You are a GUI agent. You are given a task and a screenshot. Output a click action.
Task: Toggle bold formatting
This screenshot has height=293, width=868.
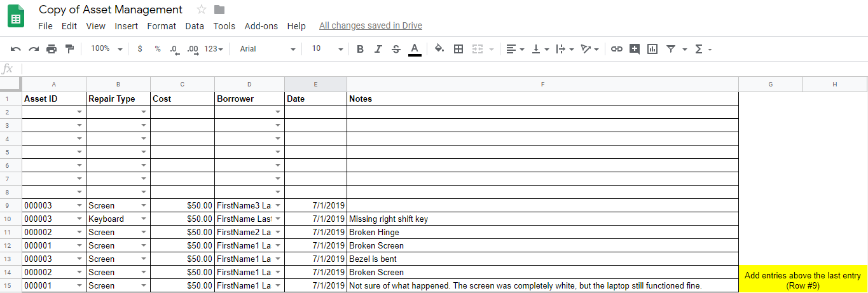point(360,49)
